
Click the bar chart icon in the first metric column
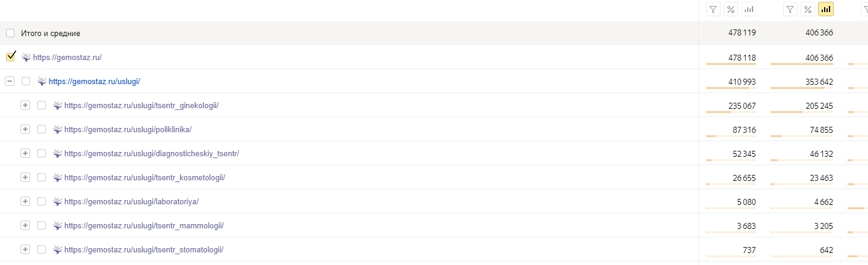pyautogui.click(x=749, y=9)
